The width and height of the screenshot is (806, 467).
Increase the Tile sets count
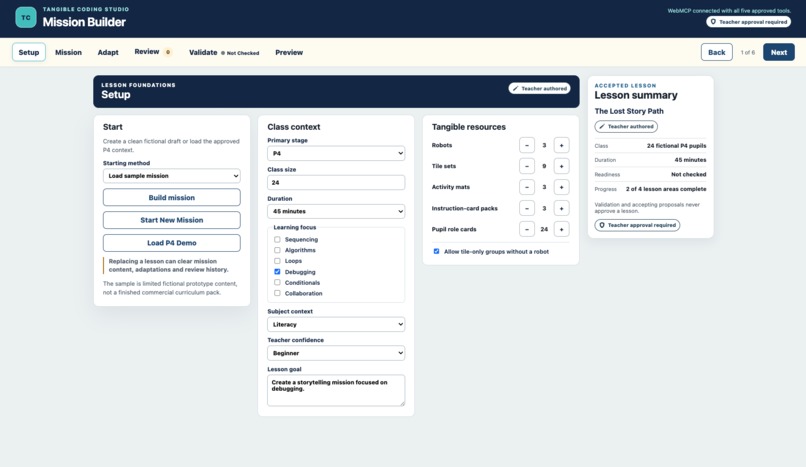561,166
